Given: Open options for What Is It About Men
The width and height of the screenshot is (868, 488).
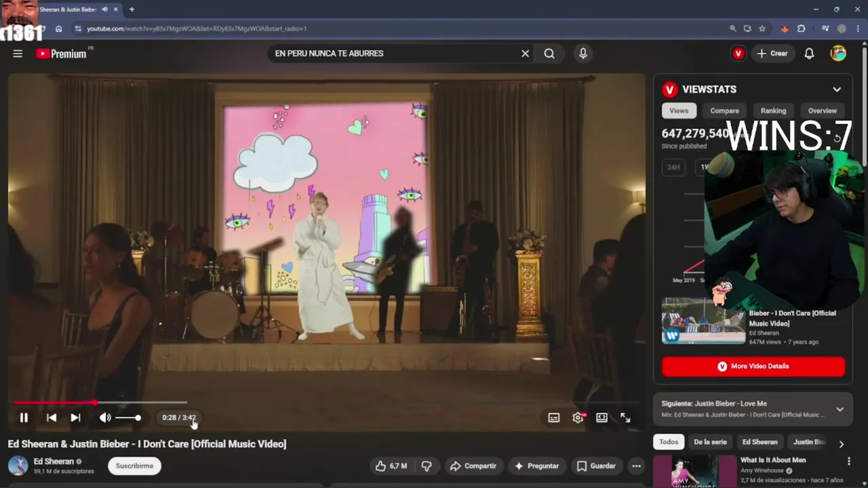Looking at the screenshot, I should 848,462.
